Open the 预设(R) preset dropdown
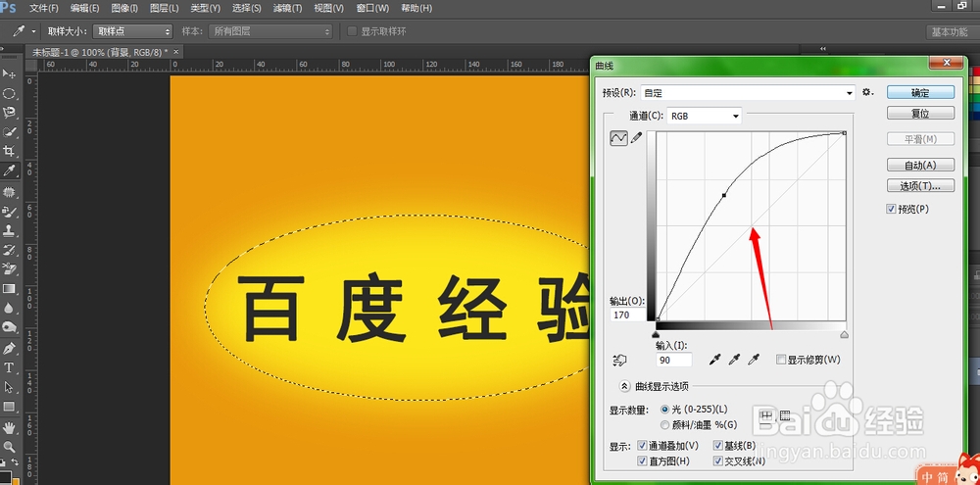 click(748, 92)
